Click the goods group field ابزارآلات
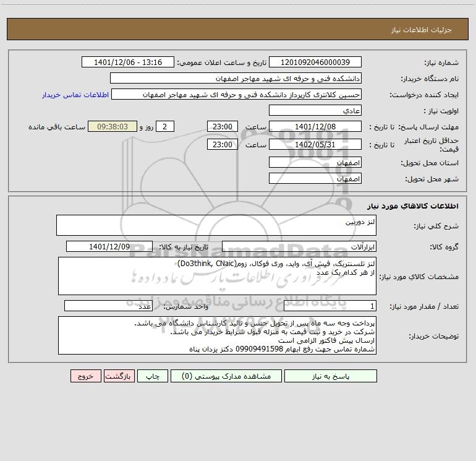Viewport: 476px width, 461px height. point(299,246)
